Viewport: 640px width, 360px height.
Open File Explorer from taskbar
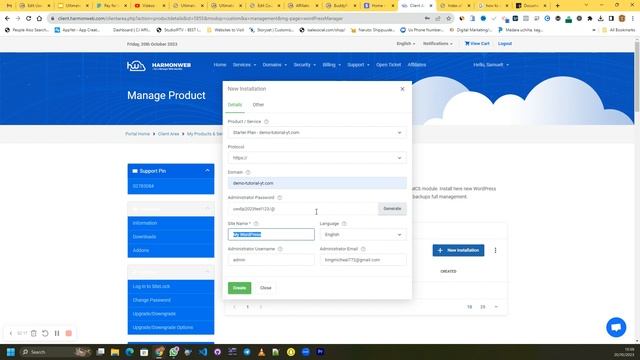point(115,352)
